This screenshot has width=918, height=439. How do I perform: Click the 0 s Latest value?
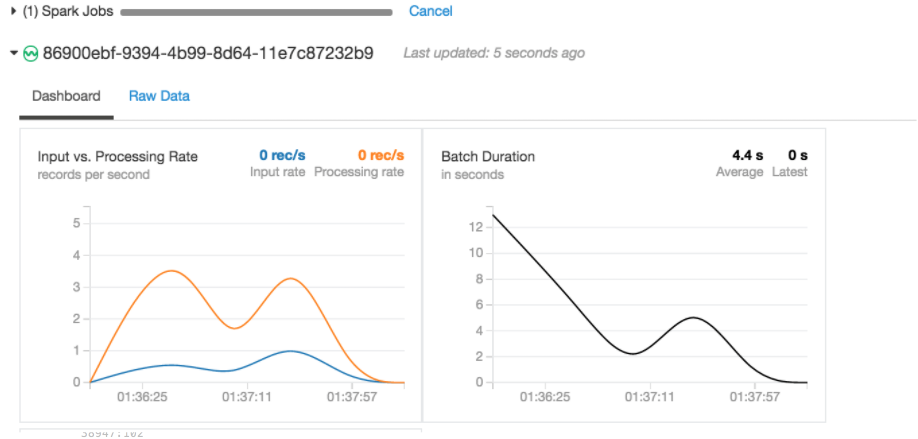click(797, 156)
